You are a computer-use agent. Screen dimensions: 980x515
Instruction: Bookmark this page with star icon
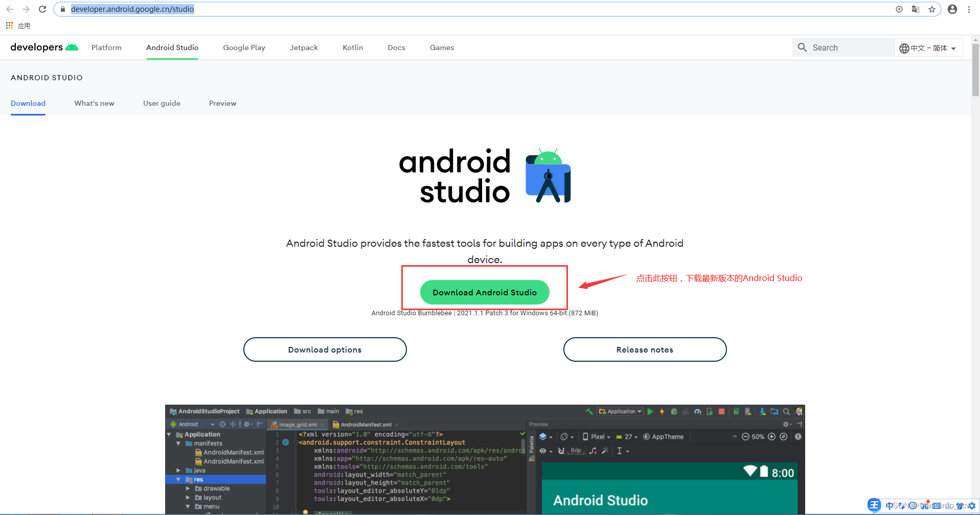[932, 9]
